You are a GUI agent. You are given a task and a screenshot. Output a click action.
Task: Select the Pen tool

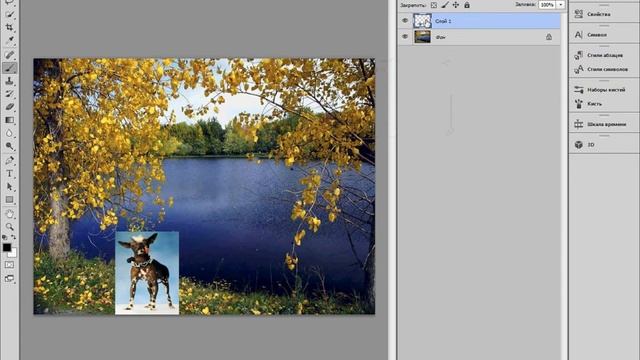click(9, 160)
